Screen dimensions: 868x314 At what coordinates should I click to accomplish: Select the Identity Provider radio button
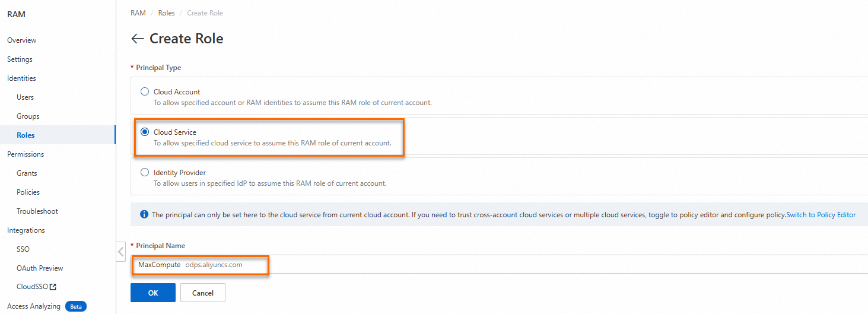(145, 173)
